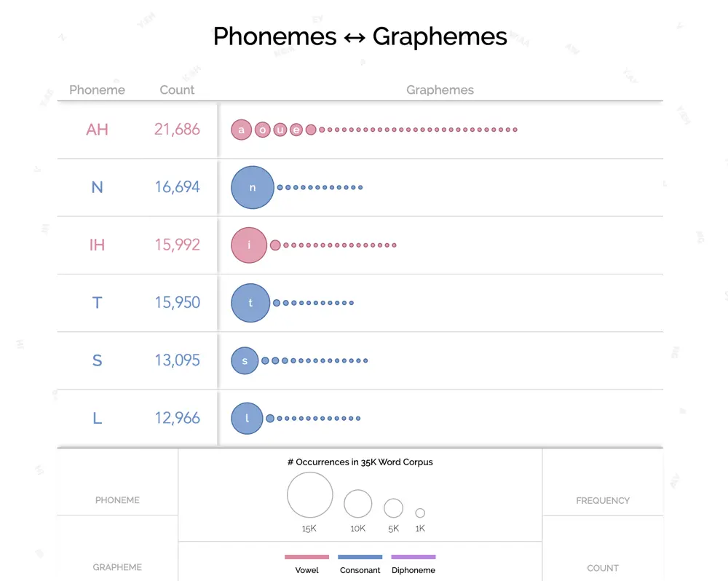728x581 pixels.
Task: Select the 'e' grapheme circle in the AH row
Action: (x=296, y=130)
